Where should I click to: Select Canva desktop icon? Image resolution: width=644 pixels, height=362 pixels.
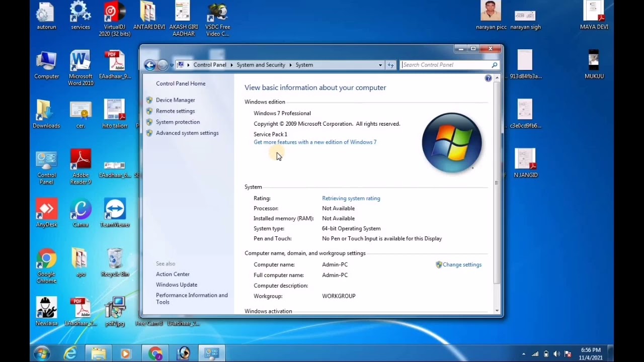click(80, 213)
